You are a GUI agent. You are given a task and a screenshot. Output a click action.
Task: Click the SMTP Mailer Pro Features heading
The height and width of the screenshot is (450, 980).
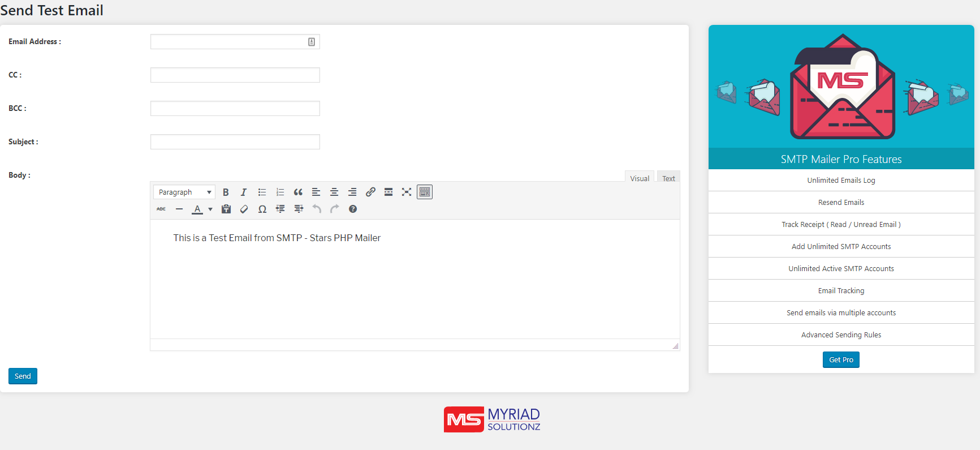click(x=841, y=159)
